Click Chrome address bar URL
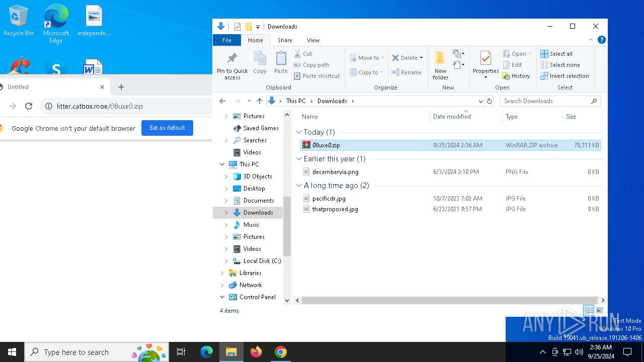Viewport: 644px width, 362px height. [x=100, y=106]
